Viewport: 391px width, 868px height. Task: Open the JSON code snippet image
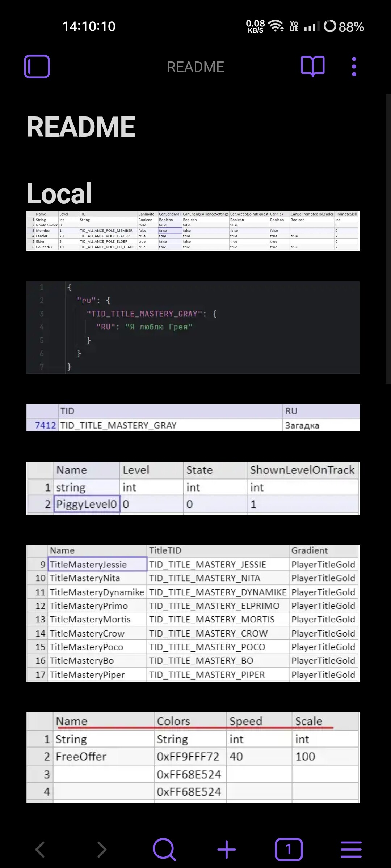click(x=193, y=327)
